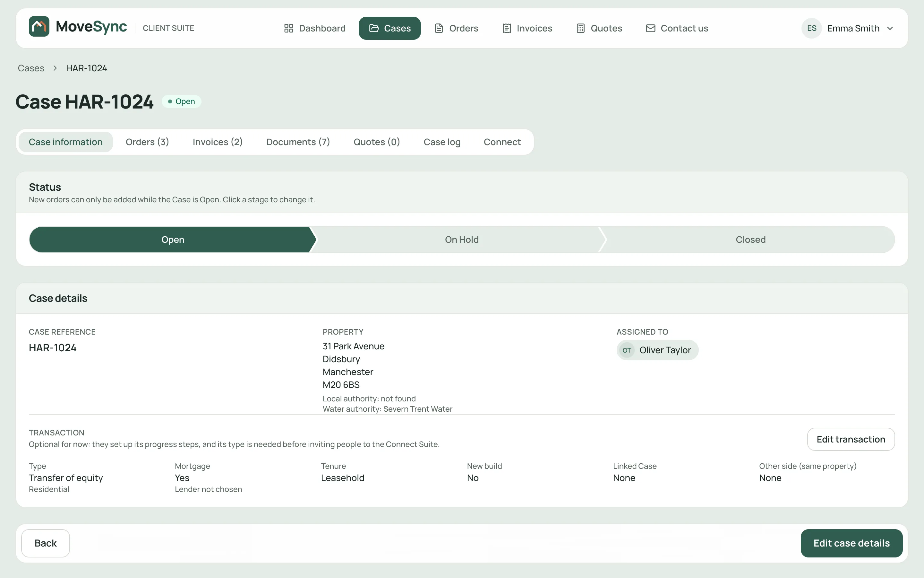Click the Dashboard grid icon
The image size is (924, 578).
pos(289,28)
